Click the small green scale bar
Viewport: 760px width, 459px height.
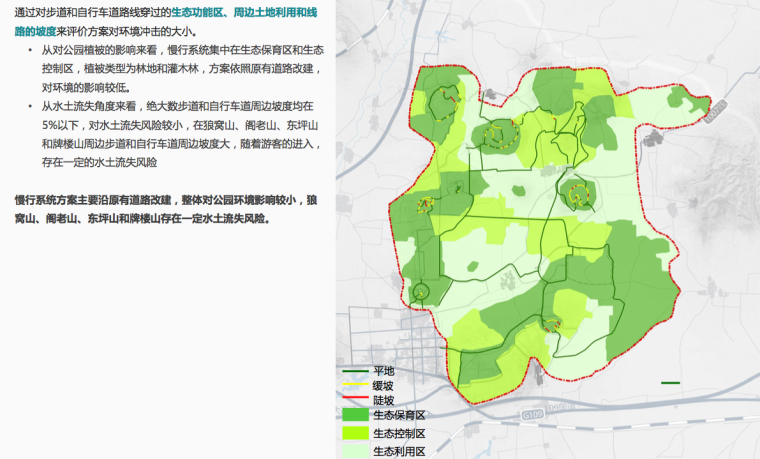tap(670, 382)
